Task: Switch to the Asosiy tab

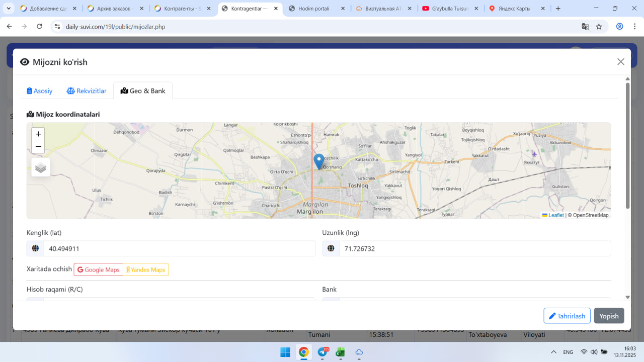Action: coord(40,91)
